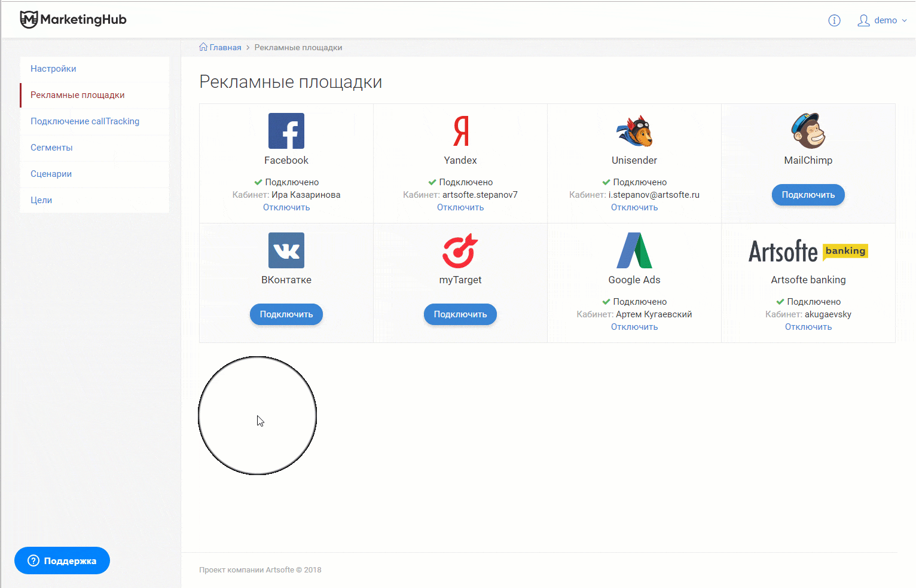916x588 pixels.
Task: Connect ВКонтакте with Подключить button
Action: (286, 314)
